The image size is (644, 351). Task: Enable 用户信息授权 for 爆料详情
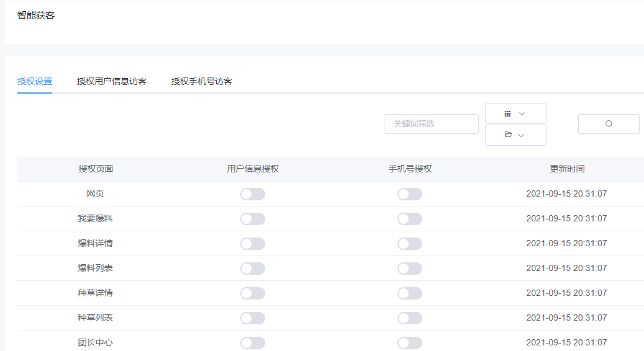[253, 244]
